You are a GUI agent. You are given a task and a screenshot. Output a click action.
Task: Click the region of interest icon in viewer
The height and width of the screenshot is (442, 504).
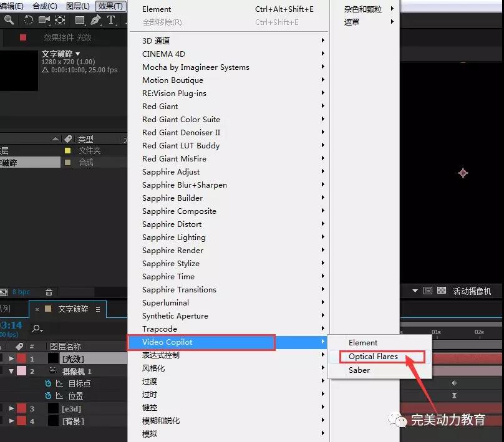click(x=428, y=291)
